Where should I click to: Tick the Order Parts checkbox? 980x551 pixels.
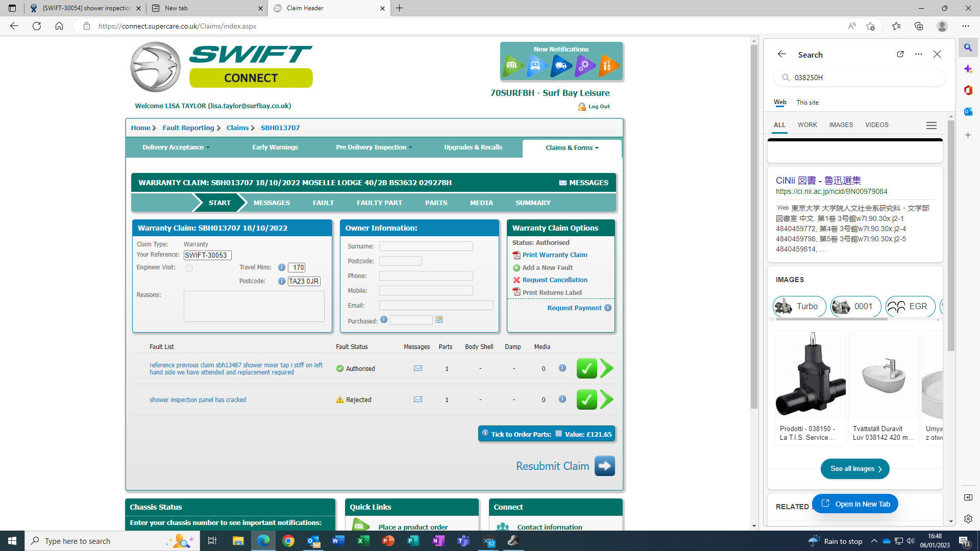(558, 434)
